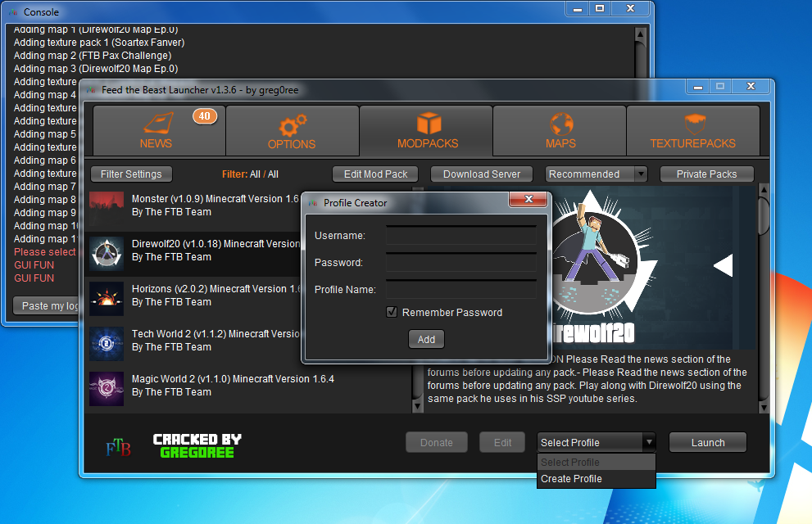Click Console line 'Adding map 2 (FTB Pax Challenge)'

[x=93, y=56]
